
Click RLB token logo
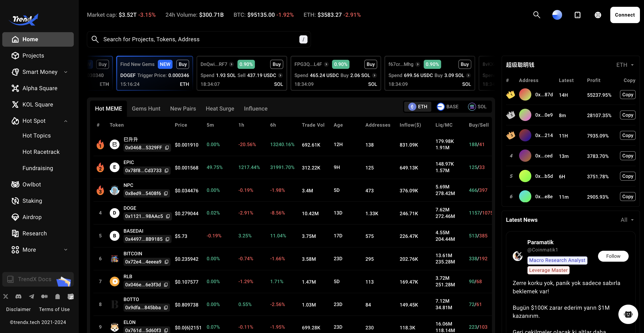click(114, 281)
